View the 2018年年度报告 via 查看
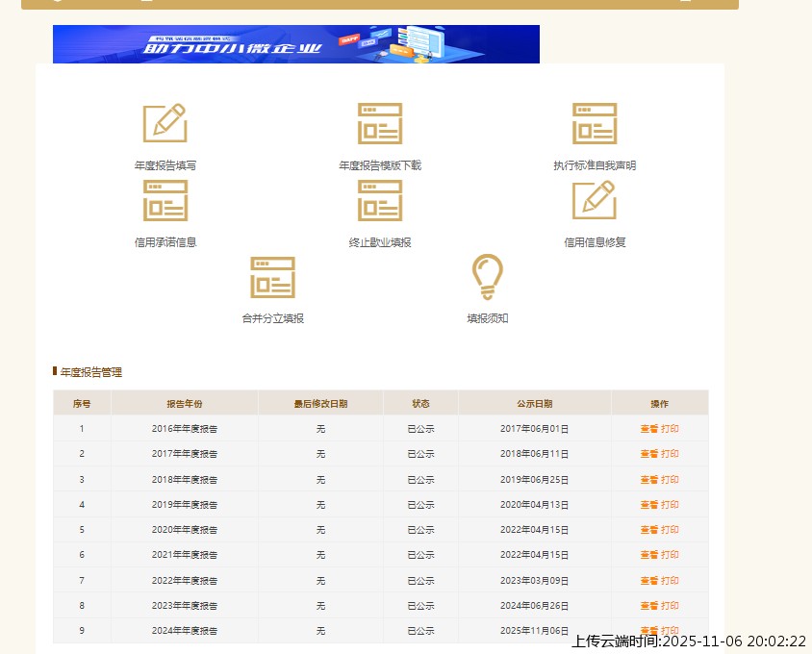This screenshot has height=654, width=812. [649, 479]
